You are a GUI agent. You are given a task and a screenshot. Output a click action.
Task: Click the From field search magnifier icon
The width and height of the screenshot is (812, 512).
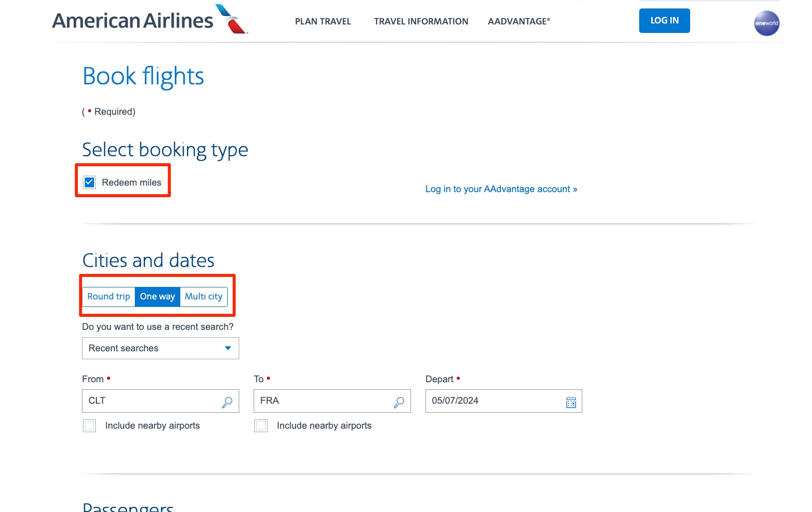tap(227, 401)
